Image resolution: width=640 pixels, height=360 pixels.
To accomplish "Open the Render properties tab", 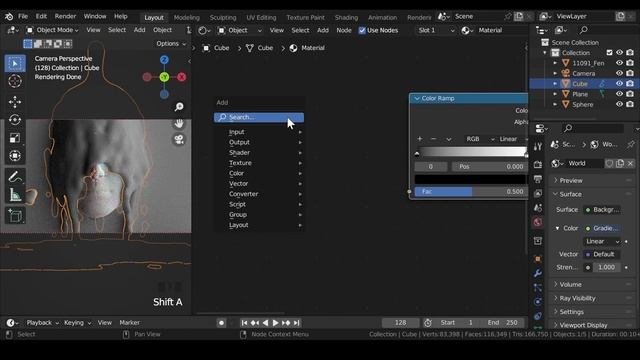I will 538,164.
